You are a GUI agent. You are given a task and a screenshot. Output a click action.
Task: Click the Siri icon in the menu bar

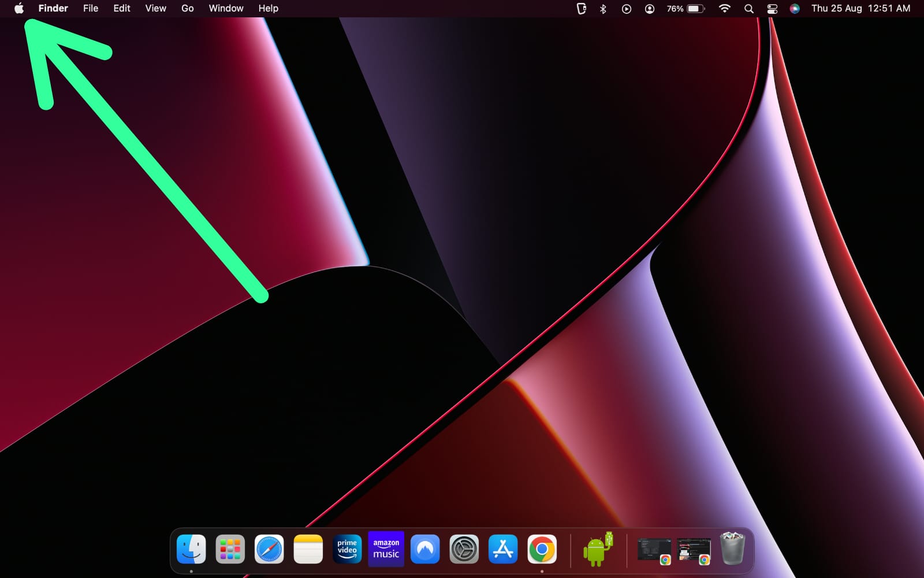coord(793,9)
